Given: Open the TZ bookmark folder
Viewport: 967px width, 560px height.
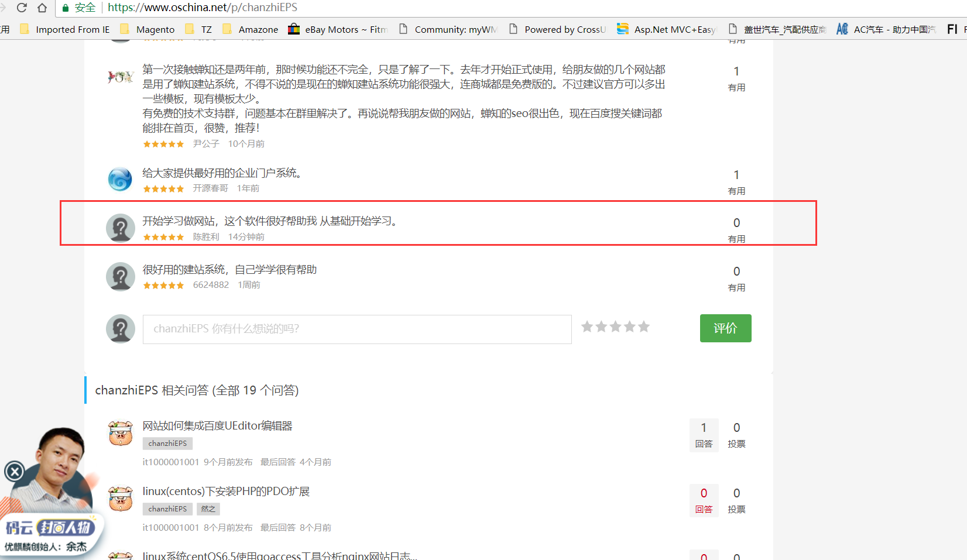Looking at the screenshot, I should click(198, 29).
